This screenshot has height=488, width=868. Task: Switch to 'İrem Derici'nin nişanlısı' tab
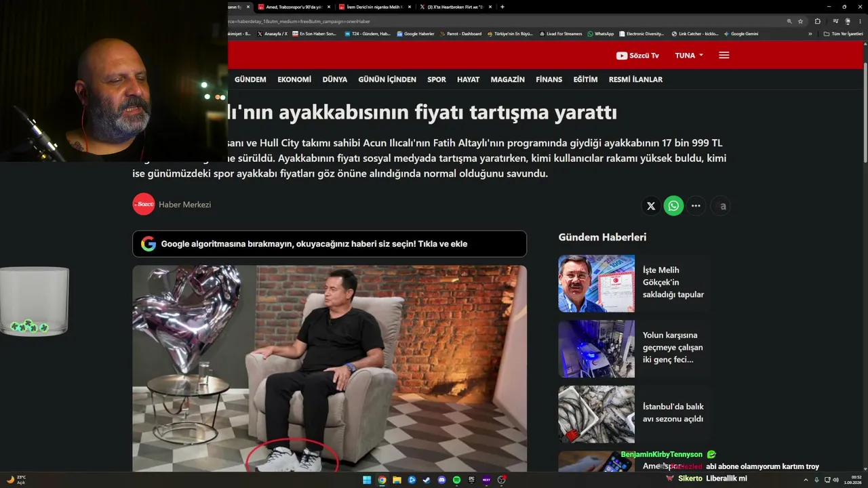(374, 7)
